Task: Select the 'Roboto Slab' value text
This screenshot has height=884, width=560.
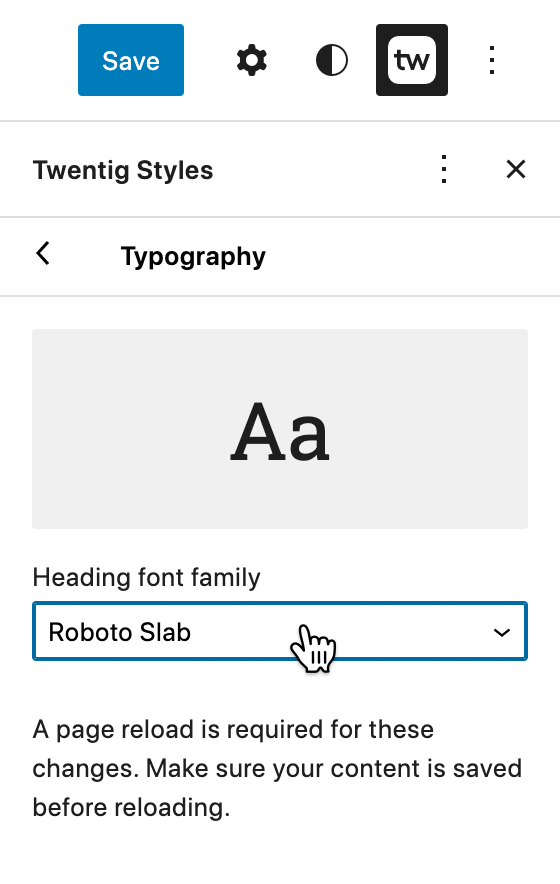Action: 120,632
